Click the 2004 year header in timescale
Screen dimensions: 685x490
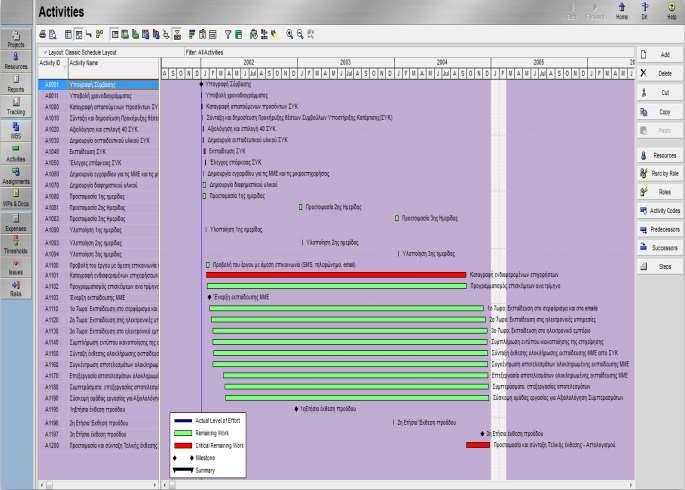pyautogui.click(x=442, y=62)
